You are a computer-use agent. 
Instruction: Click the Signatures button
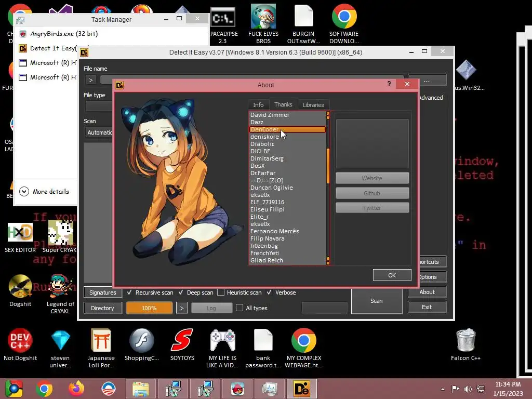click(102, 292)
